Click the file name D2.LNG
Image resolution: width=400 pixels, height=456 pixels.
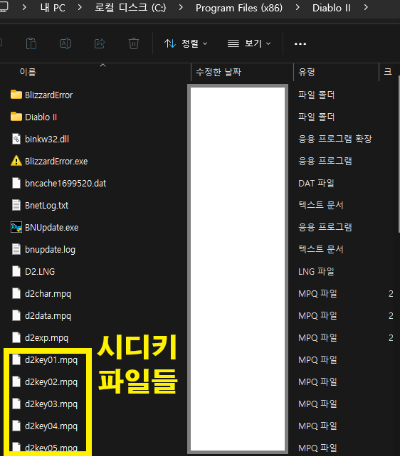tap(40, 272)
